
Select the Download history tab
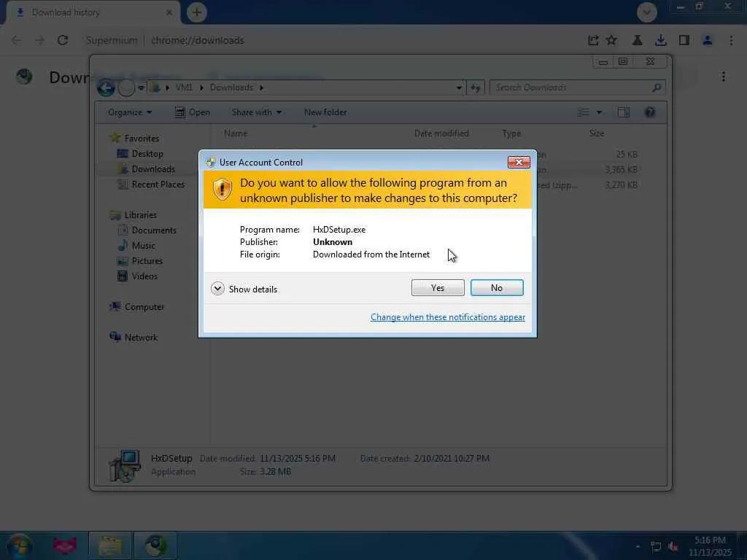coord(93,12)
